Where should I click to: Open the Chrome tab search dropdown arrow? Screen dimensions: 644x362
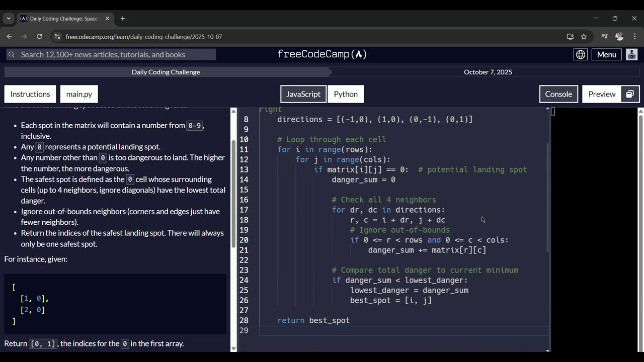tap(9, 19)
